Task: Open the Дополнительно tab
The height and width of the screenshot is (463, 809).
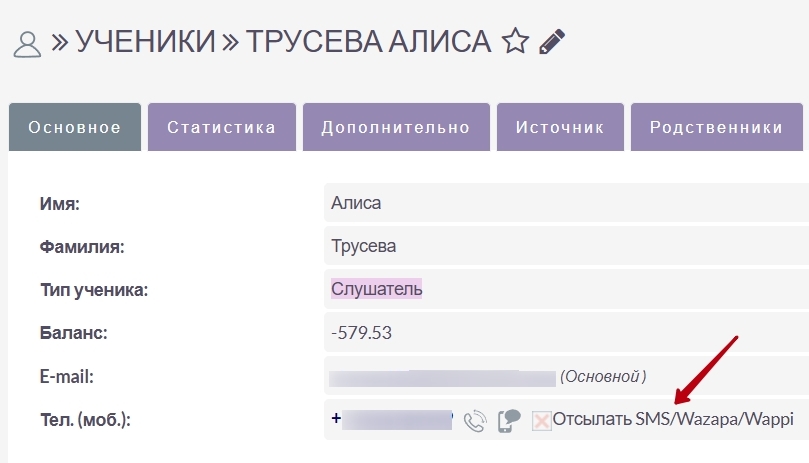Action: (395, 127)
